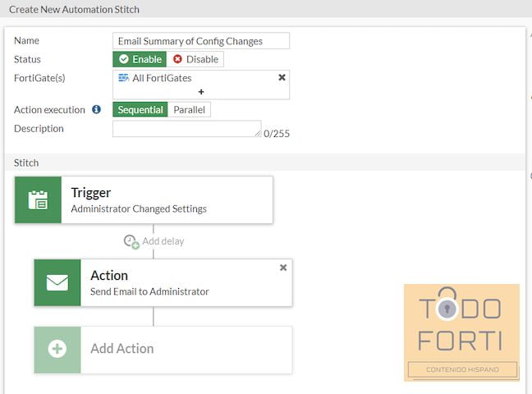Remove the Send Email action
Image resolution: width=532 pixels, height=394 pixels.
[283, 268]
